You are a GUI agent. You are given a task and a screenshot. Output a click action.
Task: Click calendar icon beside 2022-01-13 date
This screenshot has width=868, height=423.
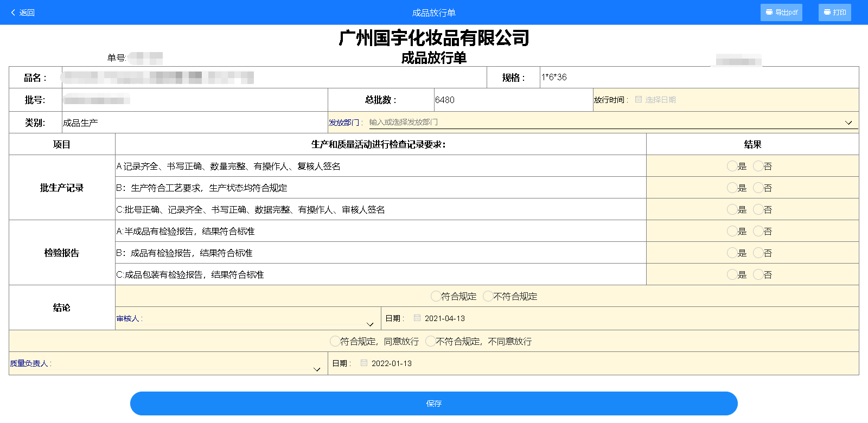[x=364, y=363]
